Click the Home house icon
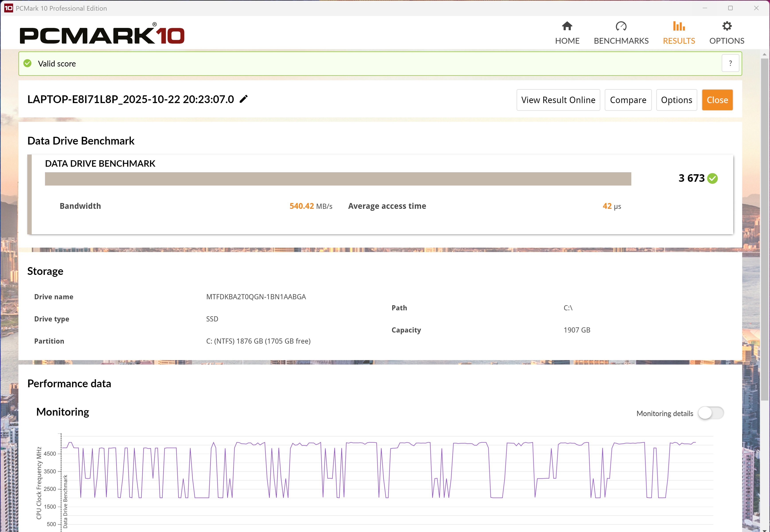This screenshot has width=770, height=532. (567, 26)
